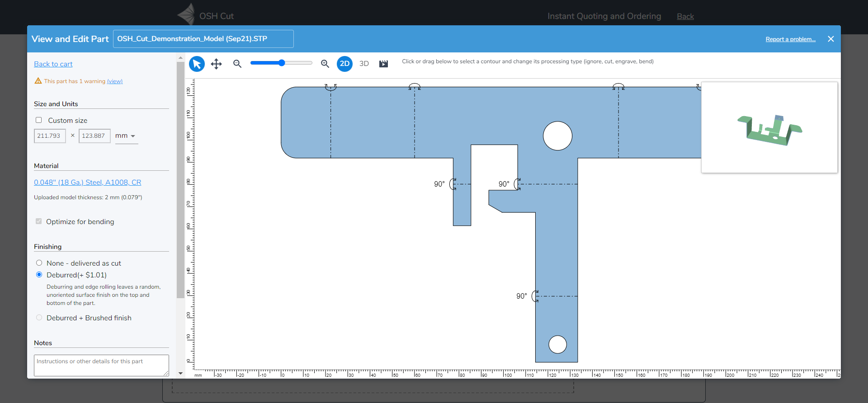Select the Deburred finishing option
Image resolution: width=868 pixels, height=403 pixels.
pyautogui.click(x=39, y=275)
